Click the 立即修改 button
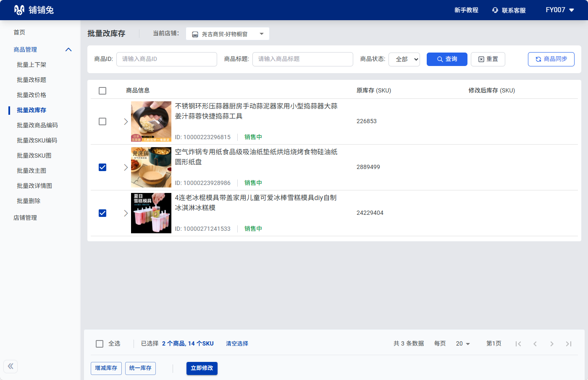Image resolution: width=588 pixels, height=380 pixels. point(202,368)
